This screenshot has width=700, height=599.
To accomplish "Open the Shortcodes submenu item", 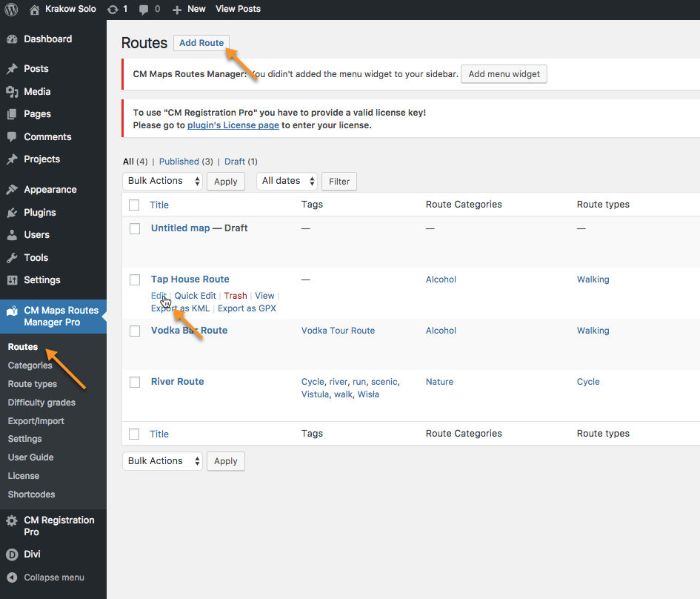I will click(x=31, y=494).
